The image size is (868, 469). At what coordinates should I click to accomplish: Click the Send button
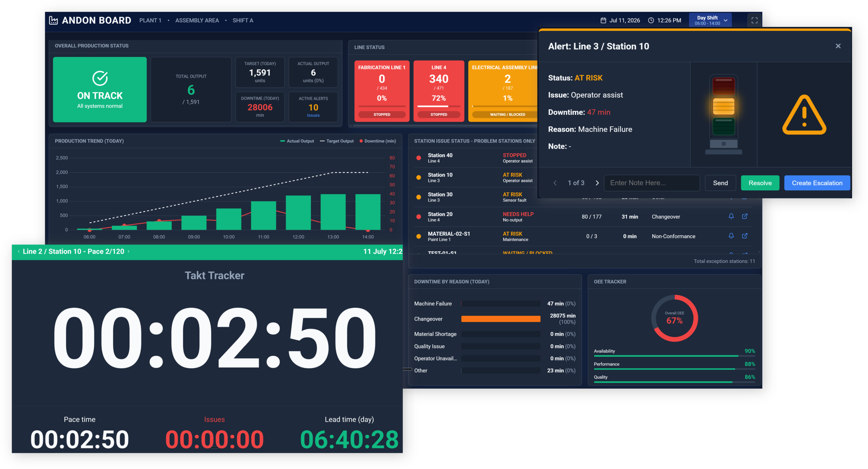coord(720,183)
